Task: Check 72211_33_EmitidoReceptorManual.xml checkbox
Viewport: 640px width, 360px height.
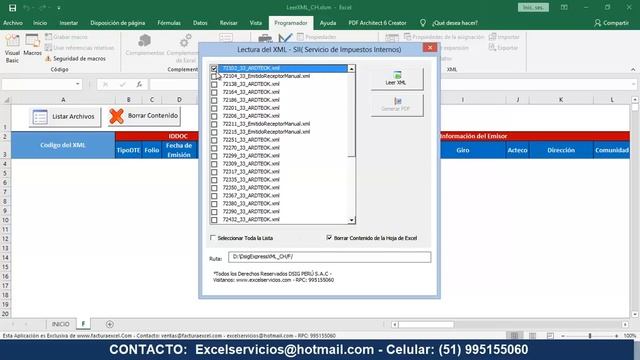Action: 214,124
